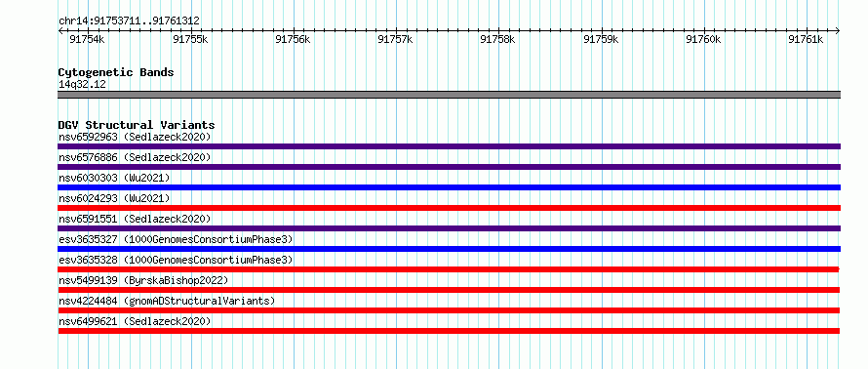Click the 91756k ruler tick label

coord(293,39)
